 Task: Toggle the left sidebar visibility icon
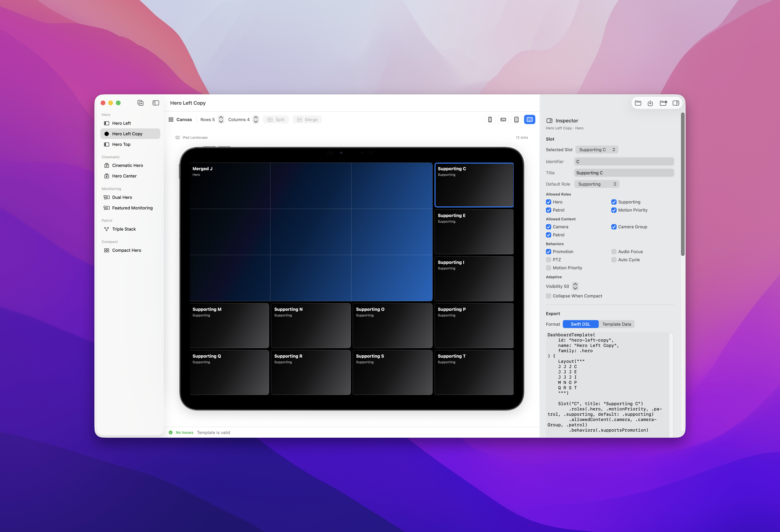[x=156, y=103]
